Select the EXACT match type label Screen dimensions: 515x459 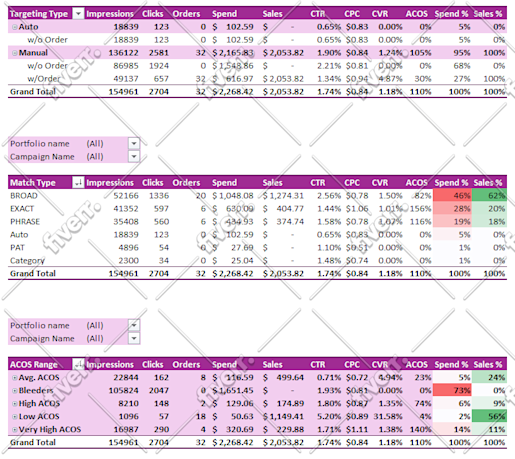coord(22,209)
